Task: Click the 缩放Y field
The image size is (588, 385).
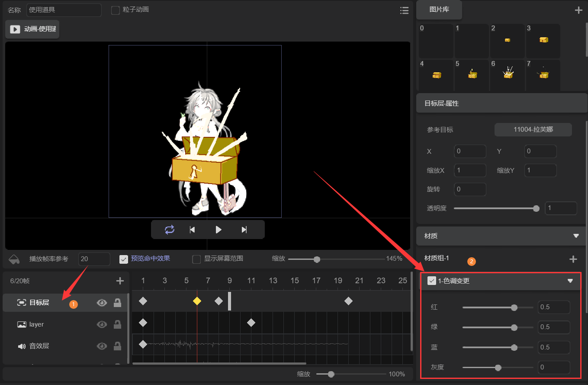Action: click(x=540, y=170)
